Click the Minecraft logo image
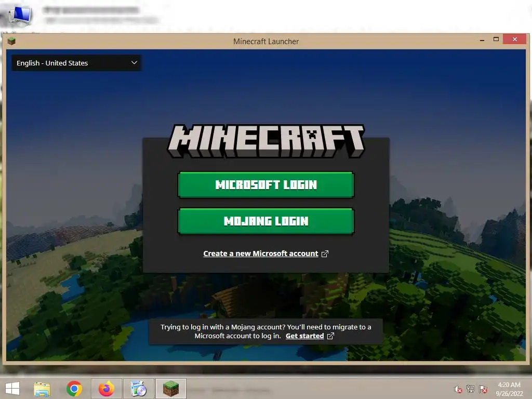The width and height of the screenshot is (532, 399). (x=266, y=141)
